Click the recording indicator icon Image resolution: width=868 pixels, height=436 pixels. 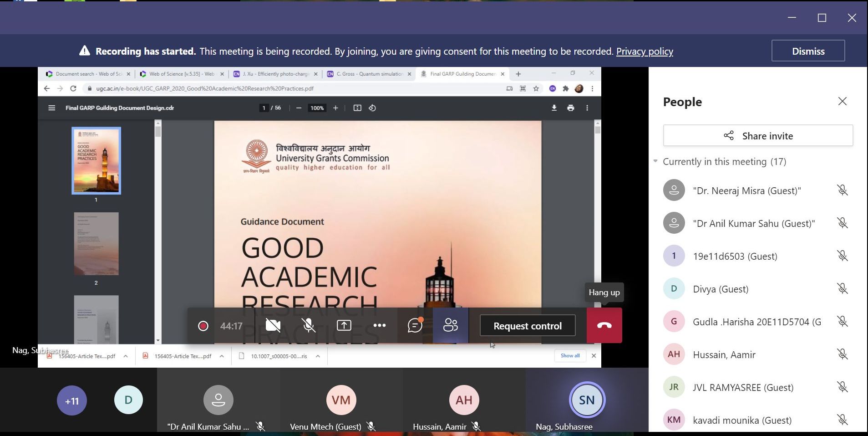(203, 326)
